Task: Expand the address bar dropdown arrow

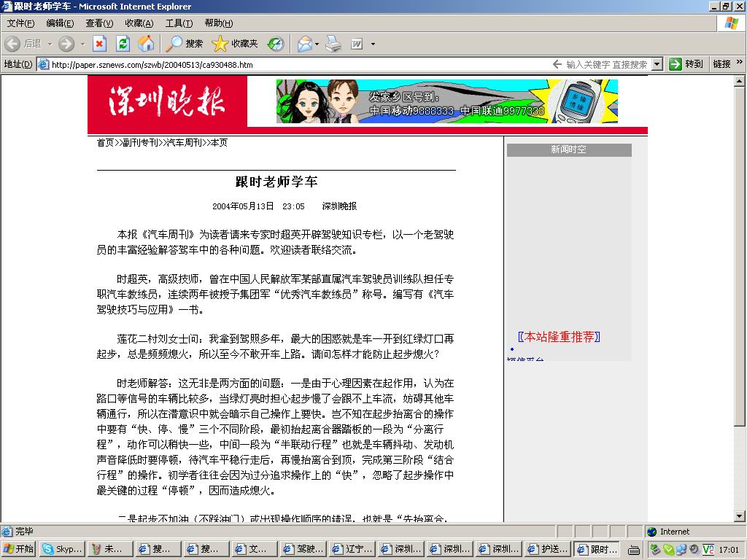Action: pyautogui.click(x=657, y=64)
